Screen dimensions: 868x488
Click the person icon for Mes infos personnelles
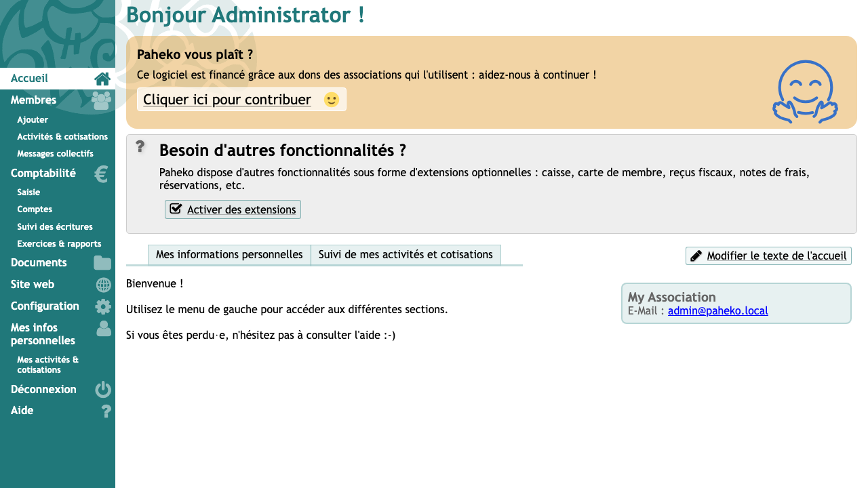[x=104, y=329]
